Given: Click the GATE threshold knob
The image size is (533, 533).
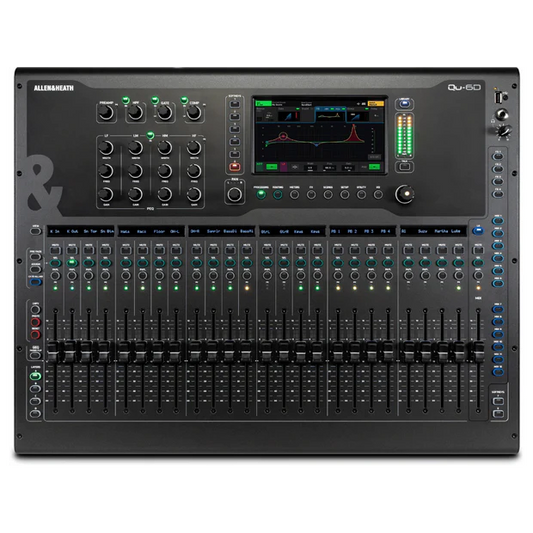Looking at the screenshot, I should coord(165,113).
